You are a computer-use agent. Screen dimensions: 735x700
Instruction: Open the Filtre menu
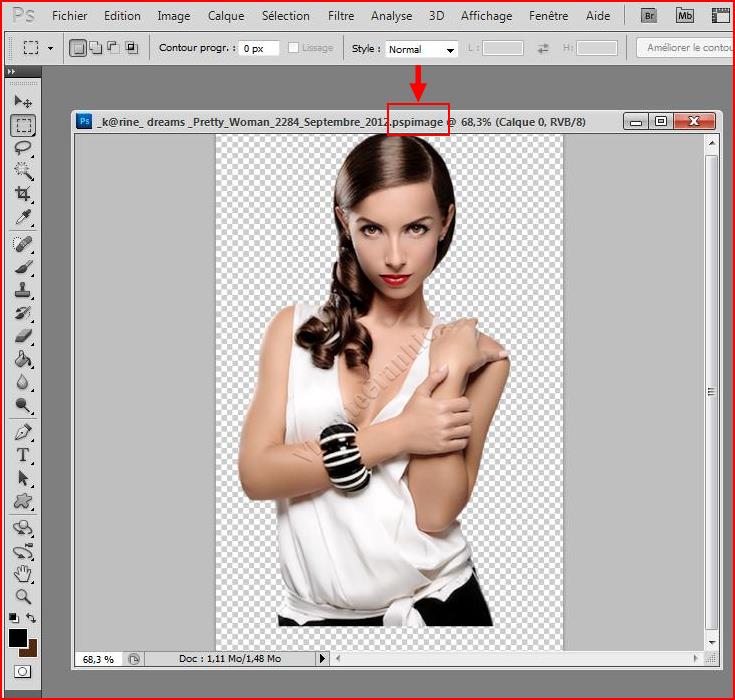(x=341, y=16)
